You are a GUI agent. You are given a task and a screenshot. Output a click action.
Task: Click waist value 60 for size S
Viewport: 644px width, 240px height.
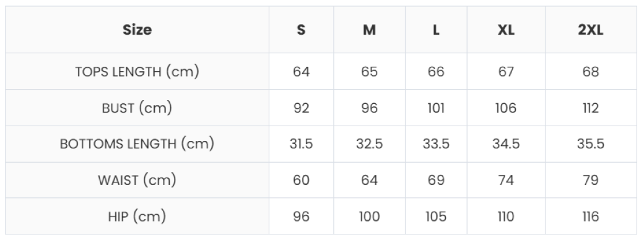click(302, 180)
